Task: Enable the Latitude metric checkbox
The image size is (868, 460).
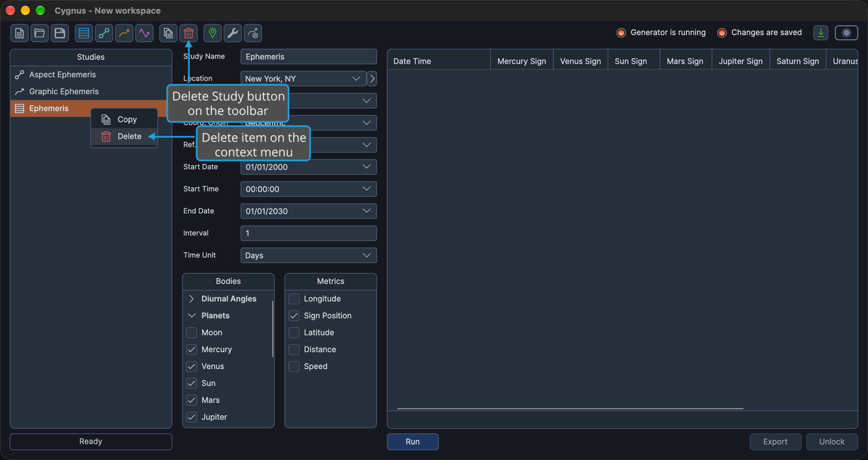Action: [x=294, y=333]
